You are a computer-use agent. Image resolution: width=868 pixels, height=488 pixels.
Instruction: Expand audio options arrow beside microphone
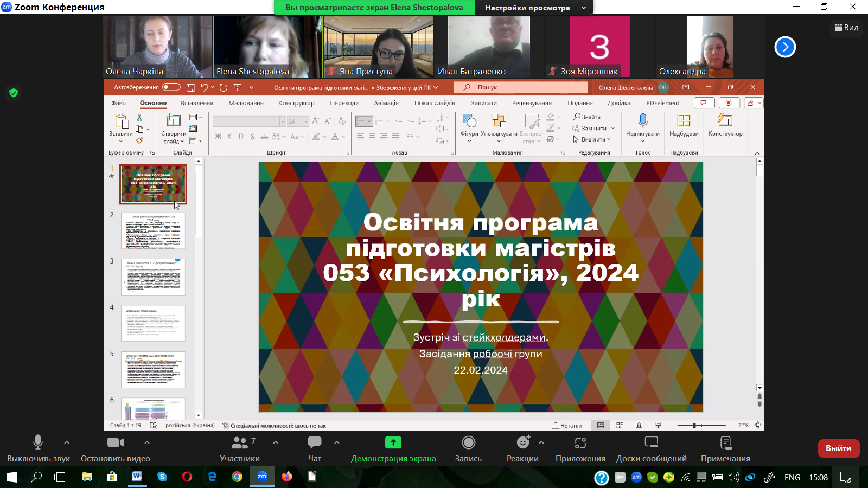(67, 442)
